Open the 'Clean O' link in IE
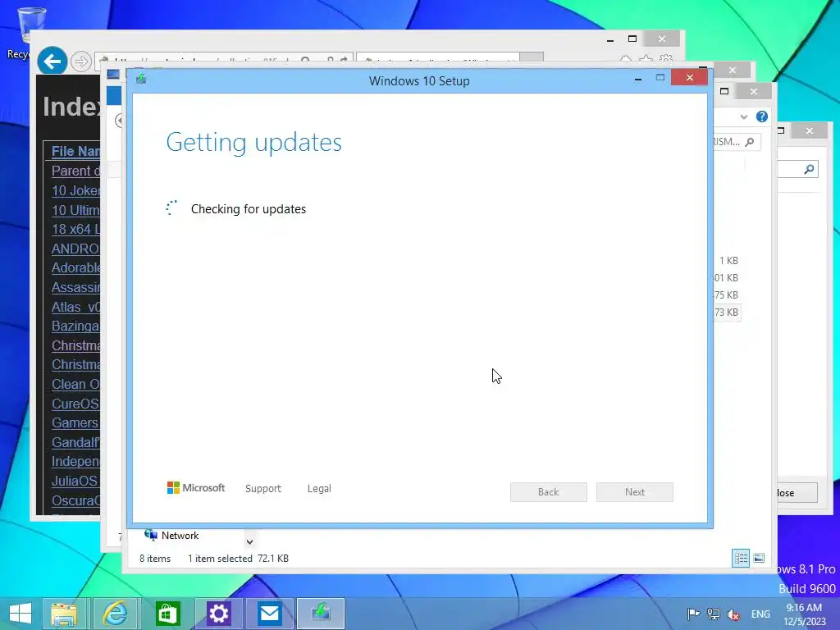 [75, 384]
